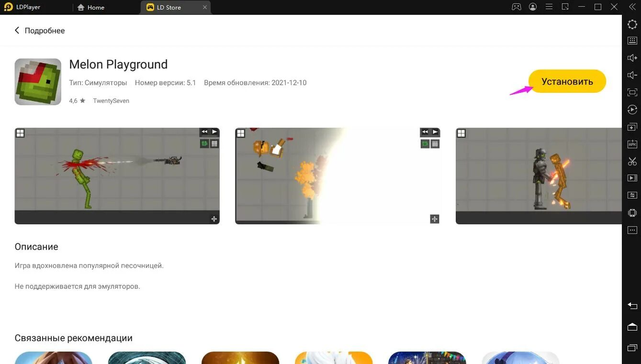Open the settings gear in the sidebar
Screen dimensions: 641x364
pyautogui.click(x=632, y=24)
